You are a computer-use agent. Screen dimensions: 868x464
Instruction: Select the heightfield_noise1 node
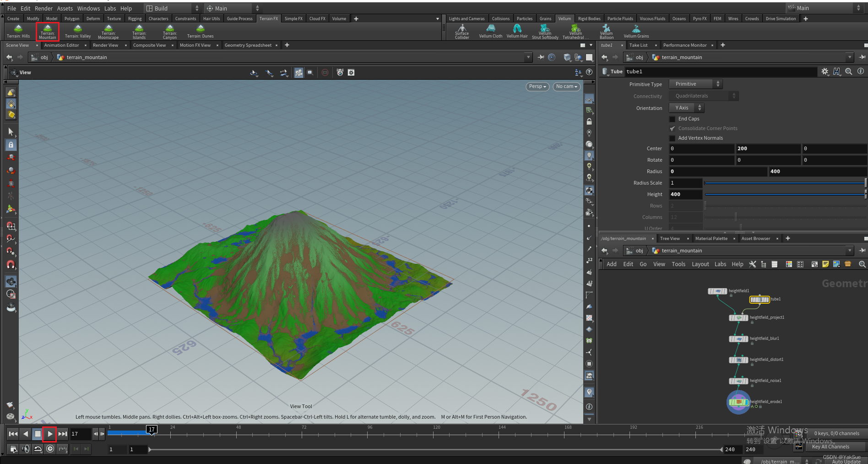(738, 381)
